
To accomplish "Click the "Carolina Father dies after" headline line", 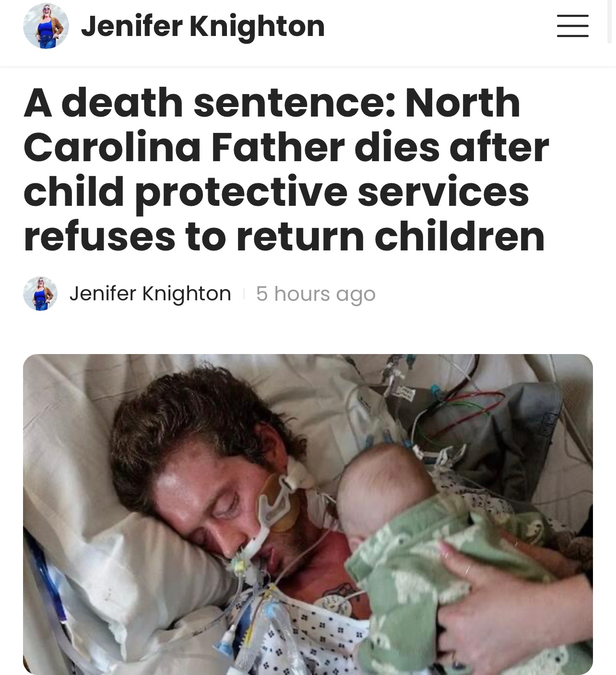I will tap(286, 147).
